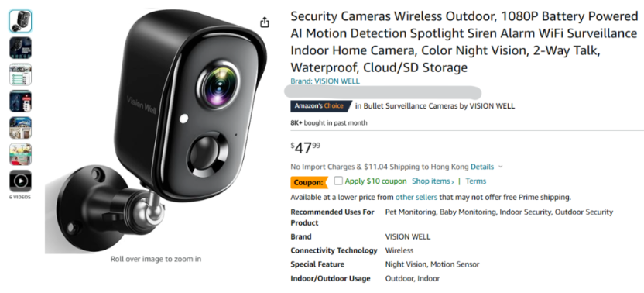Select the third product thumbnail
This screenshot has height=293, width=644.
(x=21, y=74)
